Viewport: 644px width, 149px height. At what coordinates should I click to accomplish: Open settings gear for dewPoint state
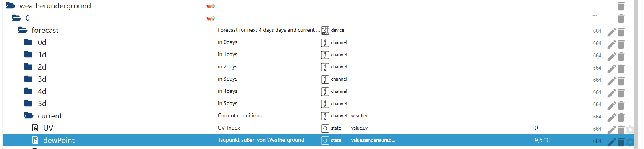pos(630,142)
